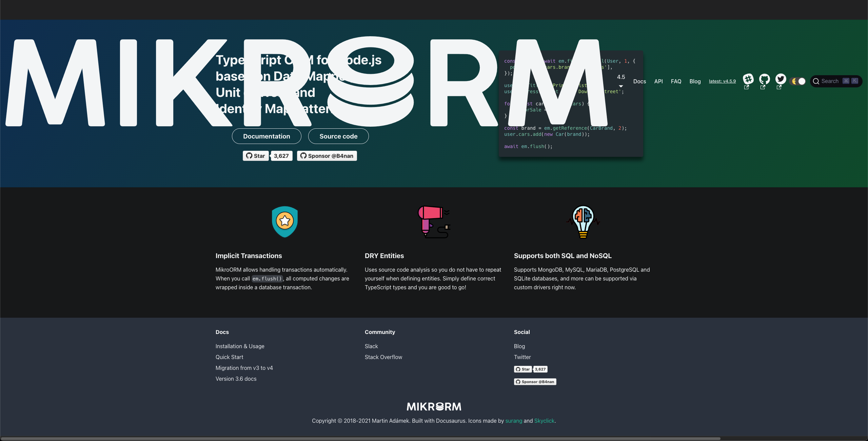Open the FAQ menu item
The image size is (868, 441).
pyautogui.click(x=676, y=81)
